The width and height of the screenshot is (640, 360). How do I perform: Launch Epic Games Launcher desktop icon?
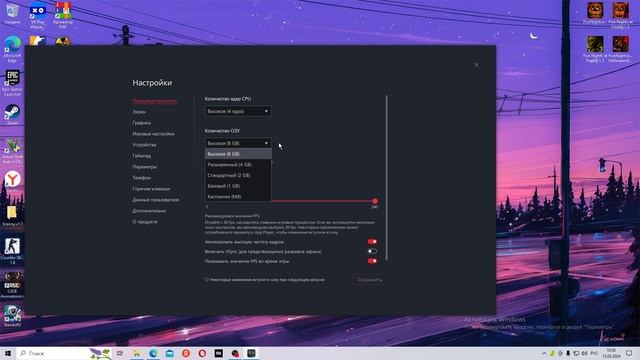[x=12, y=82]
